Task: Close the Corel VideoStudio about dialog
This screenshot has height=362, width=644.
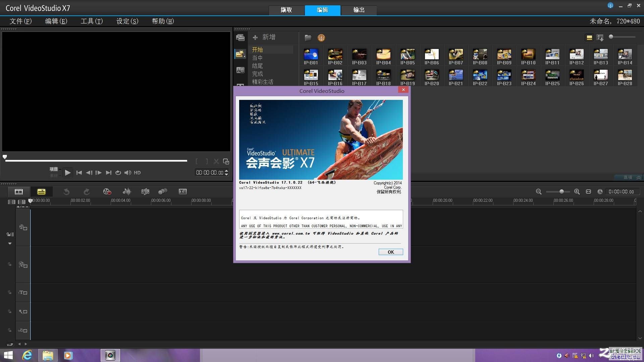Action: (x=404, y=89)
